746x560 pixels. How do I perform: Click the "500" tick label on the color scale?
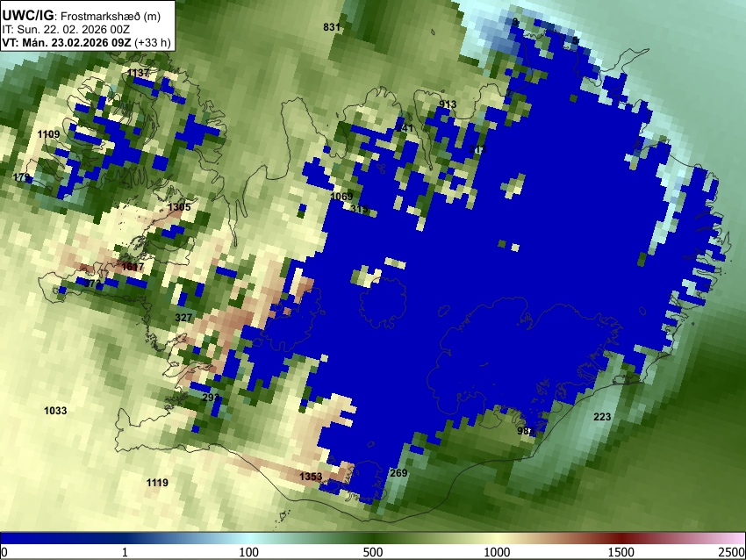pos(372,552)
